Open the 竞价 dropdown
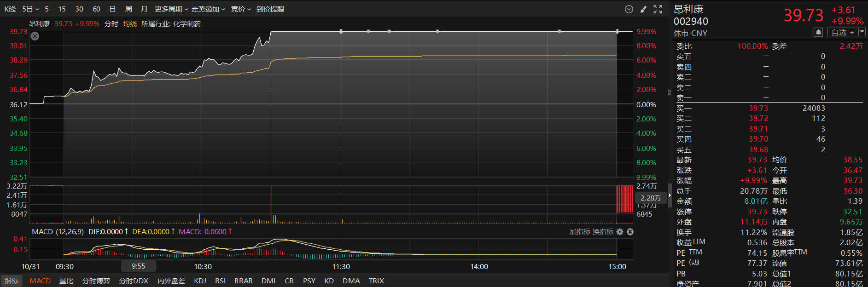 coord(241,9)
